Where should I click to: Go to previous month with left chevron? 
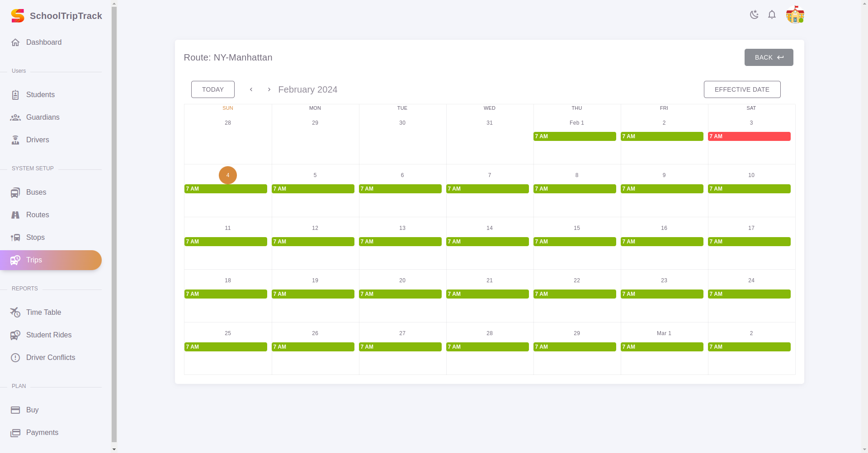pyautogui.click(x=251, y=89)
